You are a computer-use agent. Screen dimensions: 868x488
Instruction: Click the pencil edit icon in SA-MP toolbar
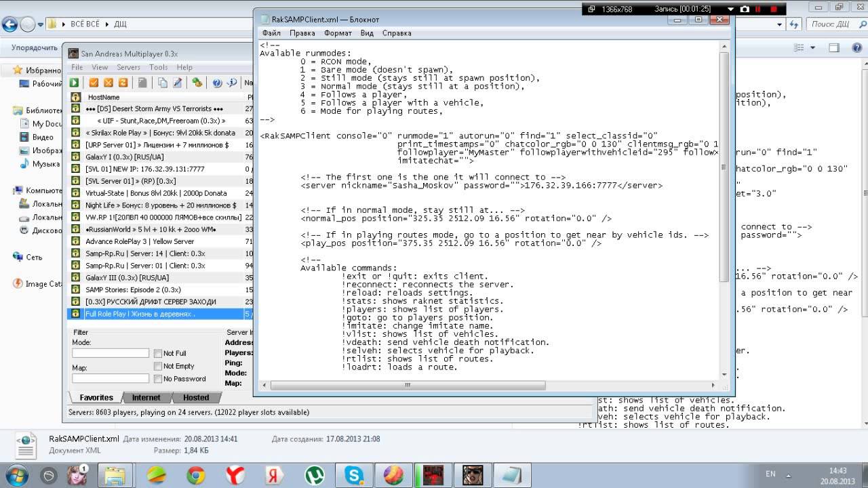(178, 83)
